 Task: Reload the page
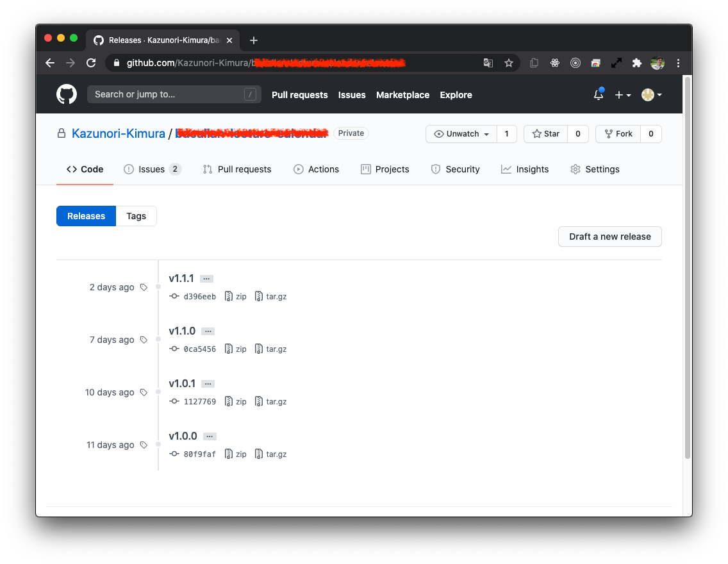(x=91, y=63)
